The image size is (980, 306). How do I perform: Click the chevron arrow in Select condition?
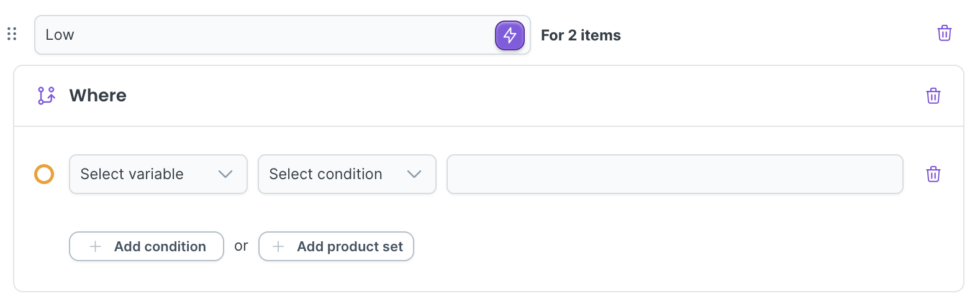(414, 174)
